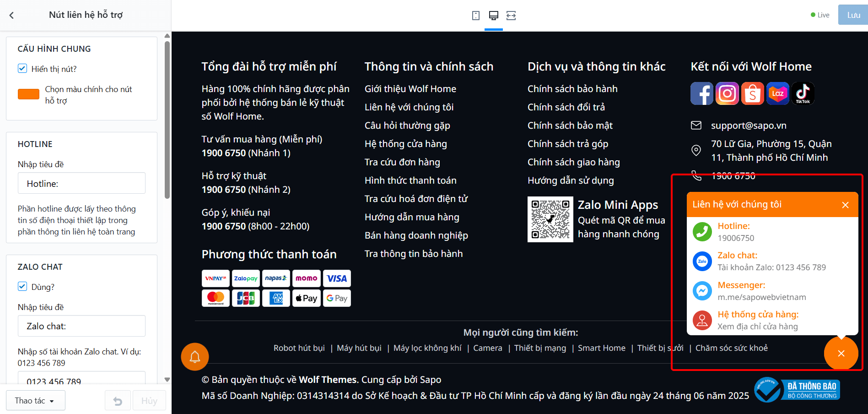Screen dimensions: 868x414
Task: Open 'Chính sách bảo mật' link
Action: click(570, 125)
